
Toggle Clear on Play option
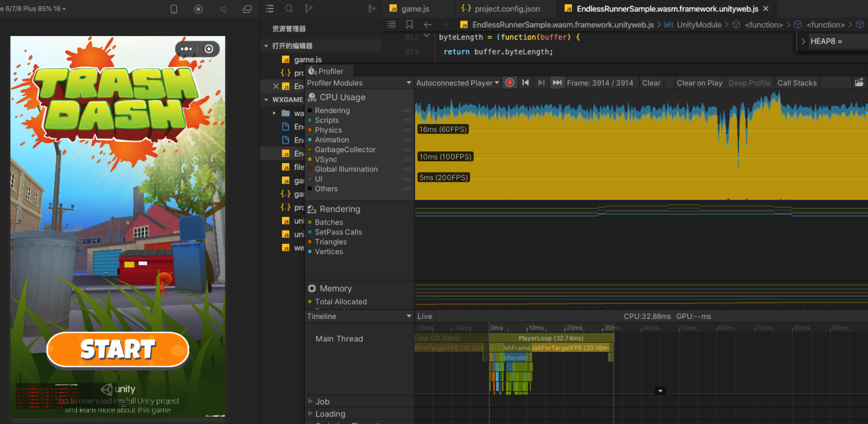[x=700, y=83]
